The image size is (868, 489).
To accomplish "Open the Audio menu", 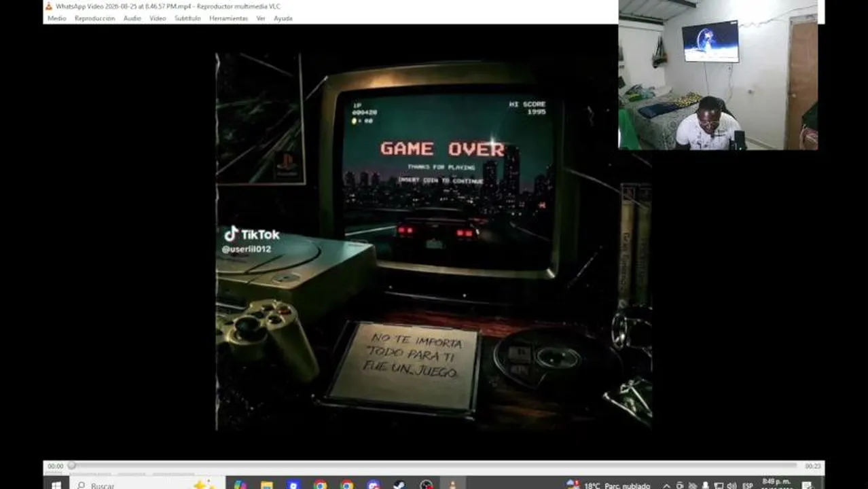I will (x=132, y=18).
